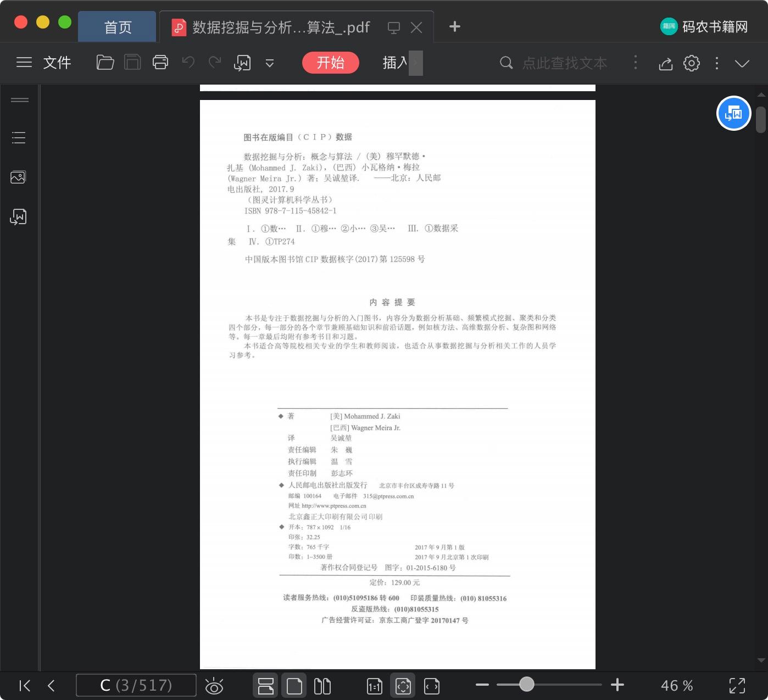
Task: Click the zoom slider handle
Action: (527, 684)
